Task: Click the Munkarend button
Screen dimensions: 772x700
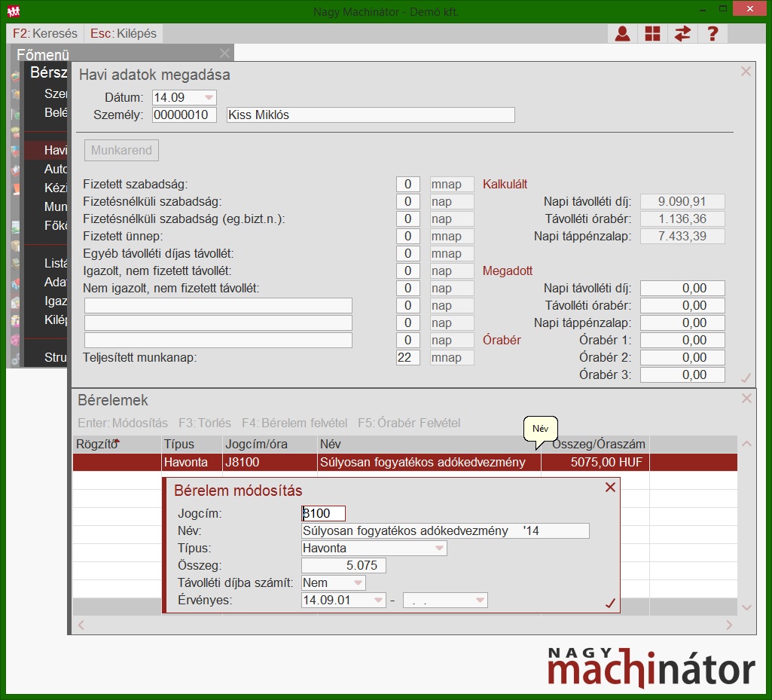Action: click(x=121, y=150)
